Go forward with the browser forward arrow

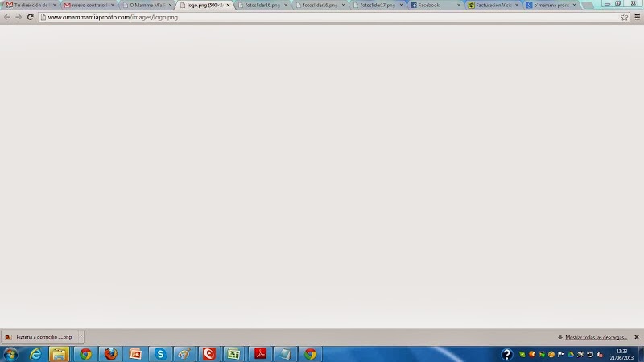point(19,17)
